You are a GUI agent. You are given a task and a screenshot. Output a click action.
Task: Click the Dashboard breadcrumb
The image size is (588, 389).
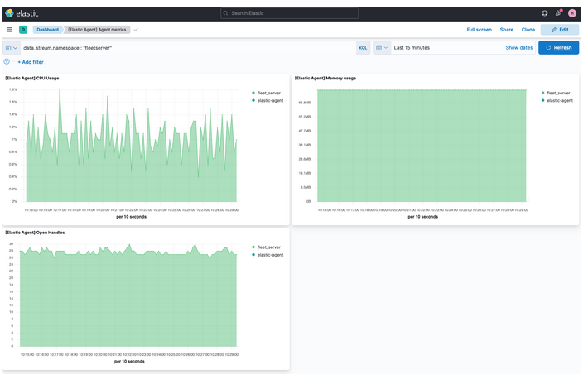pyautogui.click(x=47, y=29)
